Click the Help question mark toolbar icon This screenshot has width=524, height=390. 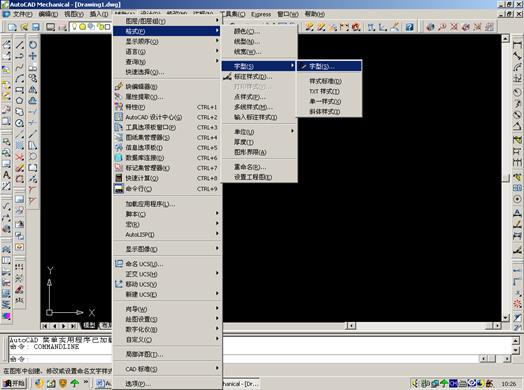point(410,27)
